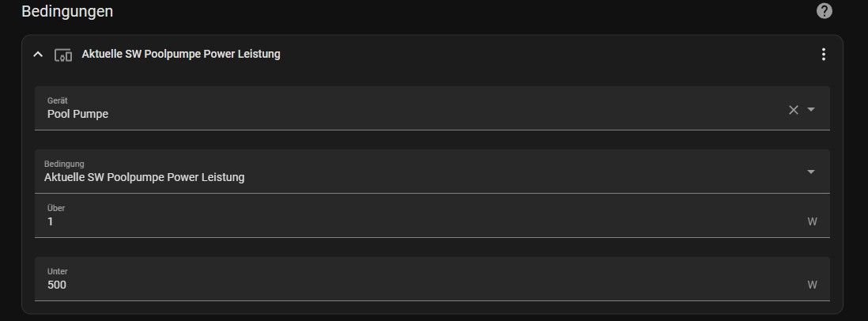The height and width of the screenshot is (321, 868).
Task: Open the three-dot menu of the condition
Action: (x=824, y=55)
